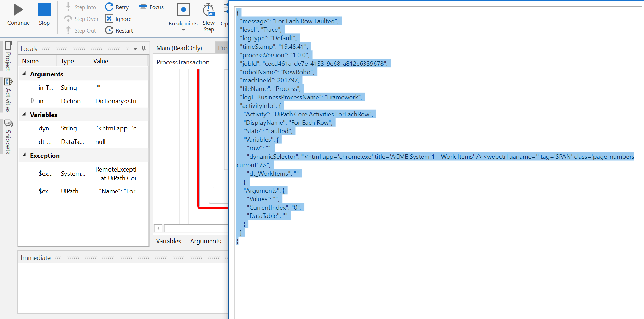Click inside the Immediate panel
644x319 pixels.
coord(120,286)
